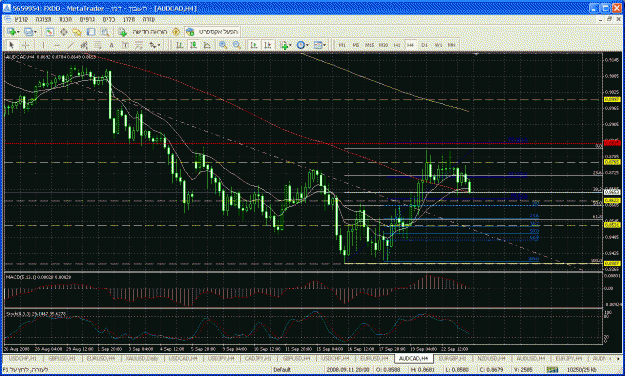Open a new chart with the toolbar icon

pyautogui.click(x=11, y=32)
